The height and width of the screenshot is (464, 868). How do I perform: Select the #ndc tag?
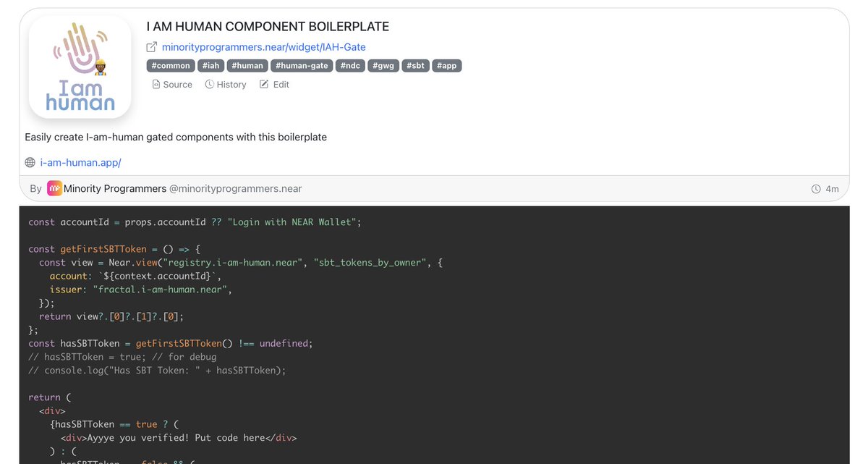pos(351,66)
